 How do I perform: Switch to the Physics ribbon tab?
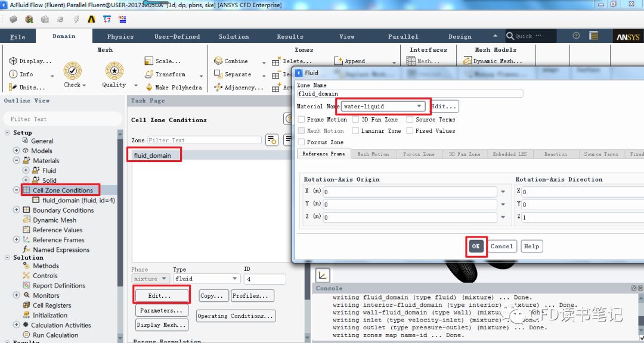coord(120,36)
